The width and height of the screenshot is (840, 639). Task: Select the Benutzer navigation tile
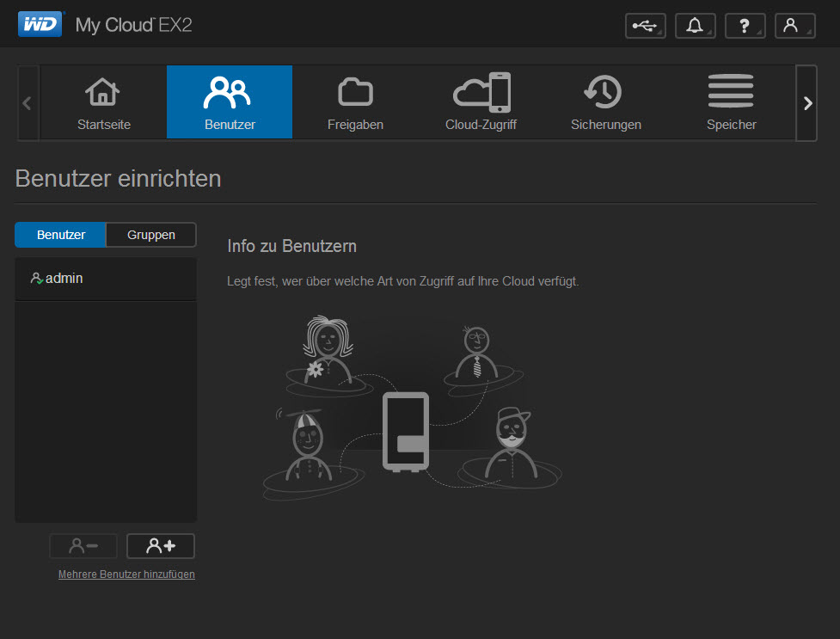(230, 102)
